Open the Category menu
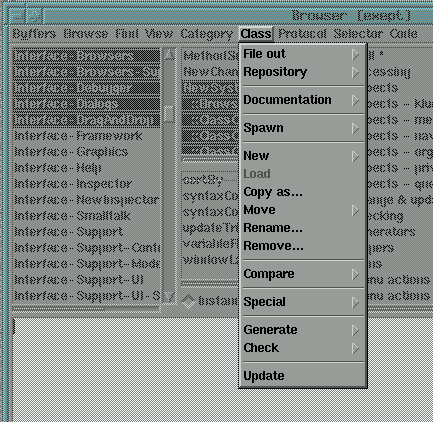This screenshot has height=422, width=433. tap(207, 35)
